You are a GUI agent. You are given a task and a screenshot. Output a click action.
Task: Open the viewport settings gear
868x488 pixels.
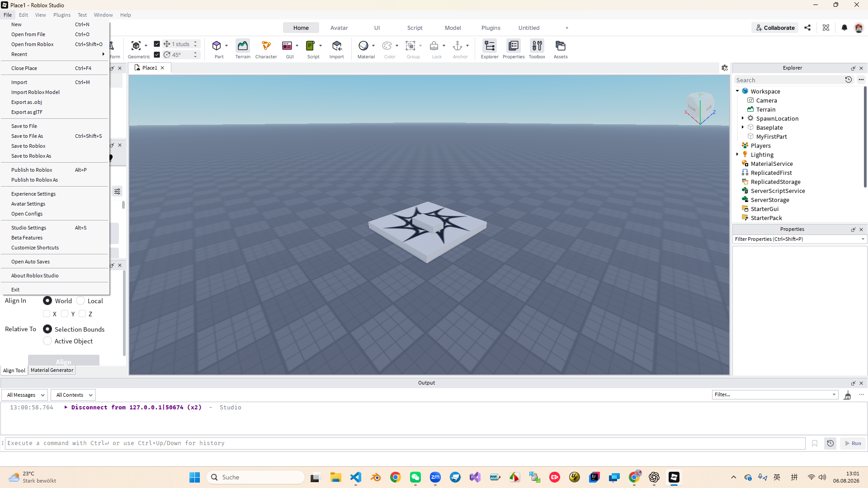pyautogui.click(x=725, y=68)
